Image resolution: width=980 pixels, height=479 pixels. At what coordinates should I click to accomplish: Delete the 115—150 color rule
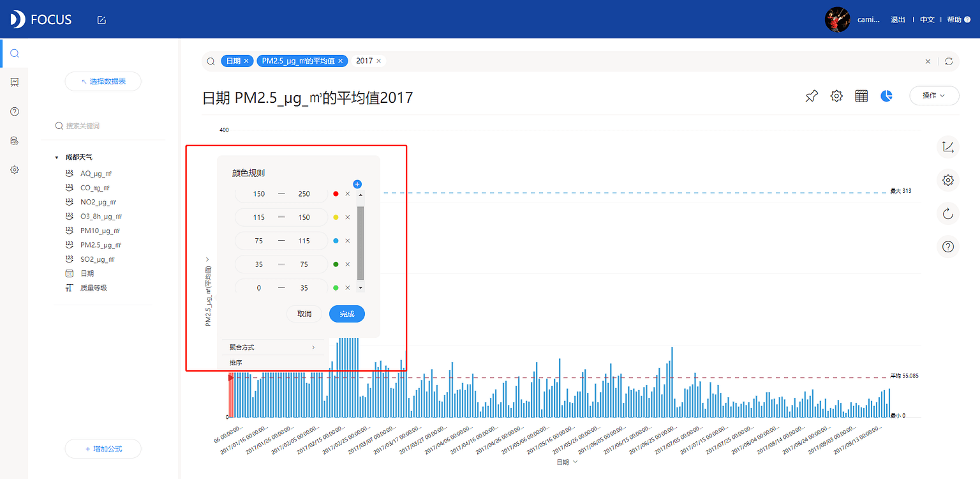(348, 217)
